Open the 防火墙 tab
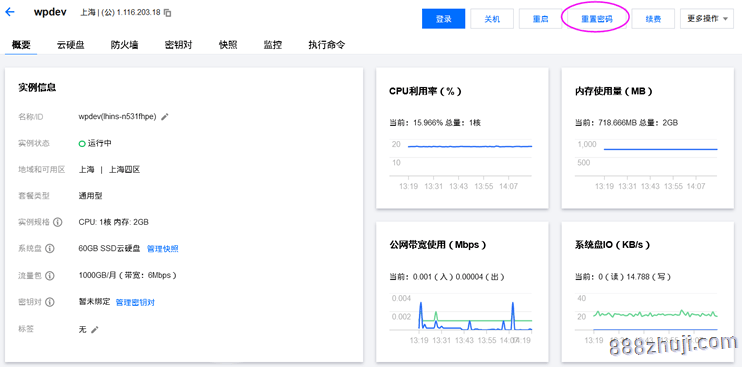The width and height of the screenshot is (742, 367). [124, 45]
